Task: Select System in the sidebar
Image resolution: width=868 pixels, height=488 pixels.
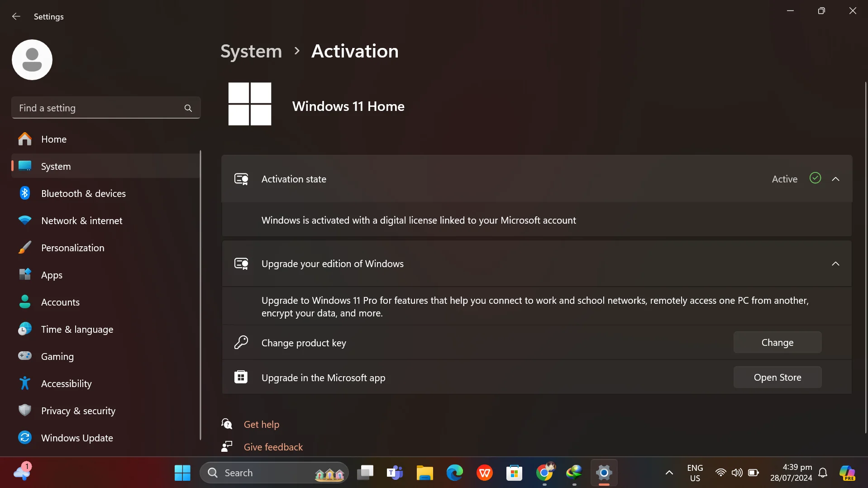Action: (x=106, y=166)
